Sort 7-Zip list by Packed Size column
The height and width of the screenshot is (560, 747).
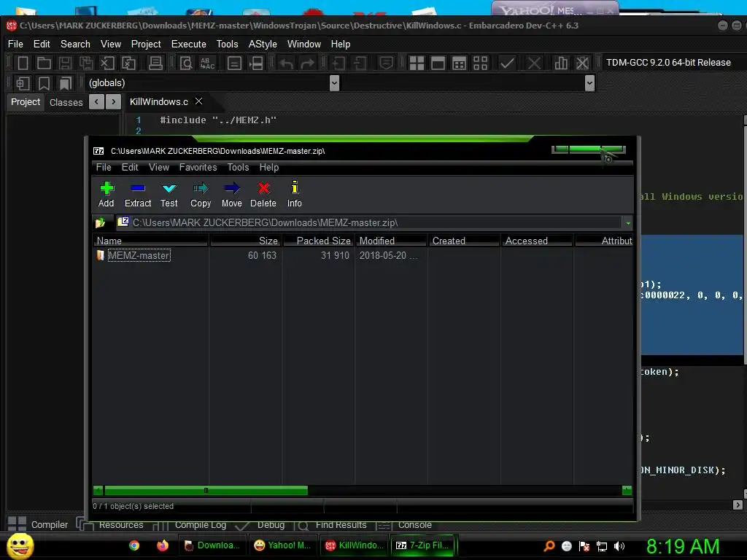click(x=318, y=241)
